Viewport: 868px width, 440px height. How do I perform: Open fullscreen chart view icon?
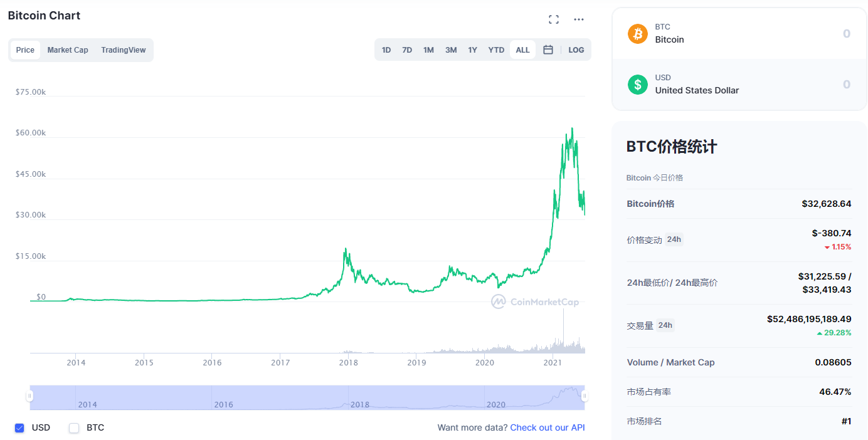pyautogui.click(x=553, y=19)
